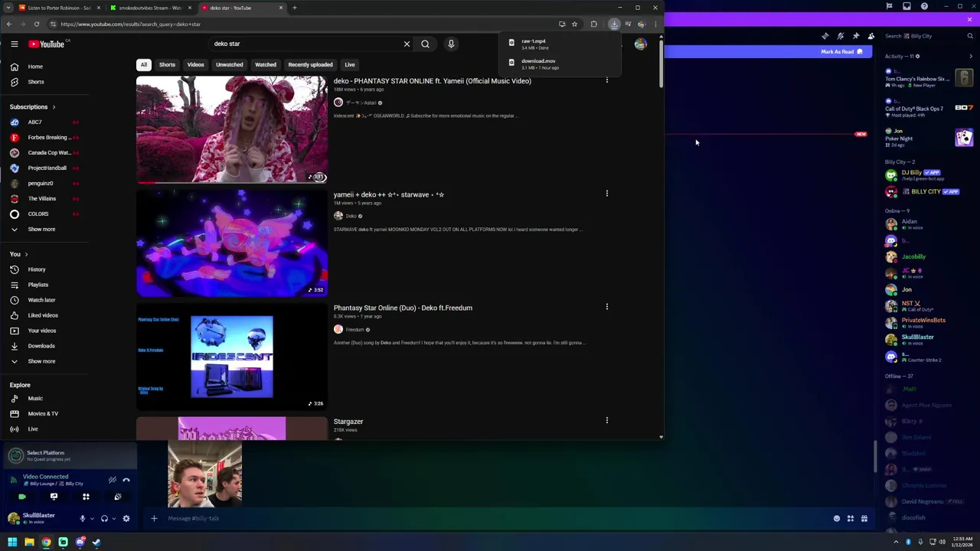Image resolution: width=980 pixels, height=551 pixels.
Task: Bookmark this page with star icon
Action: click(574, 24)
